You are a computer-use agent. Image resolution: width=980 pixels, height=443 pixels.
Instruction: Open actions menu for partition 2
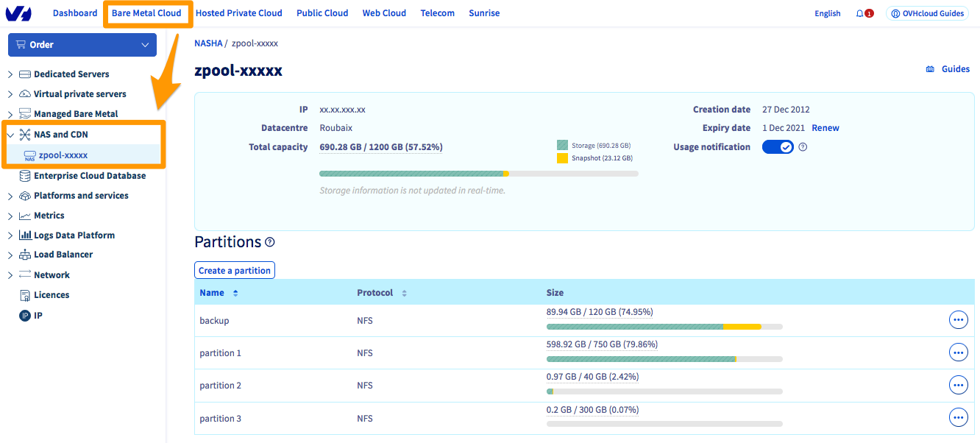click(x=958, y=385)
